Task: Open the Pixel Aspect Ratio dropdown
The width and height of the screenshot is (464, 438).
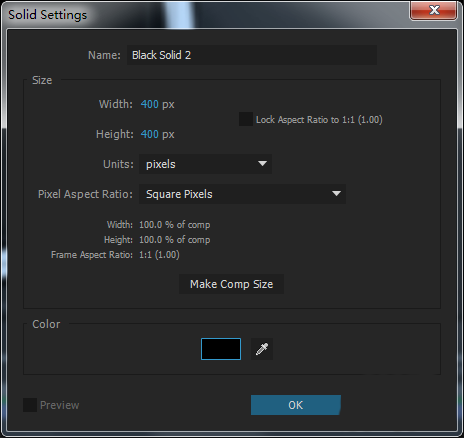Action: pyautogui.click(x=242, y=194)
